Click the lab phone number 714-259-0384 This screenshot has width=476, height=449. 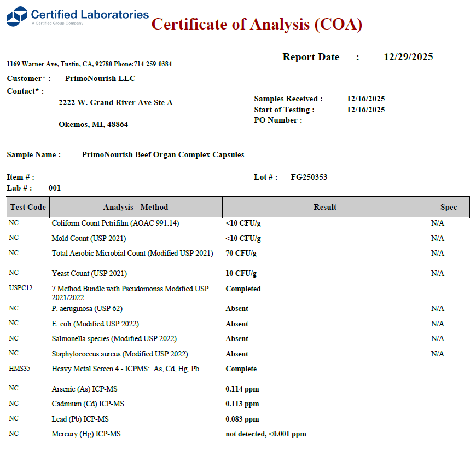(x=153, y=64)
